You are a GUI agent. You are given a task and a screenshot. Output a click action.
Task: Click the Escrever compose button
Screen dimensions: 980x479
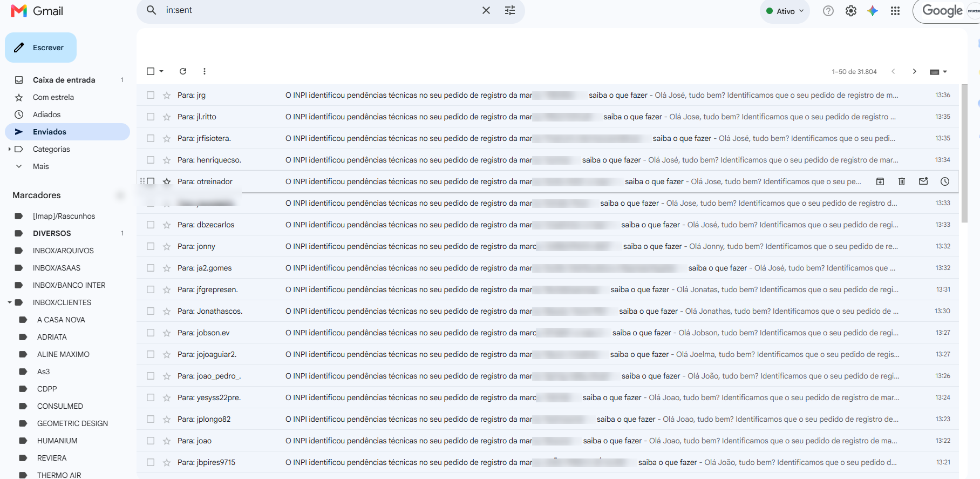40,48
